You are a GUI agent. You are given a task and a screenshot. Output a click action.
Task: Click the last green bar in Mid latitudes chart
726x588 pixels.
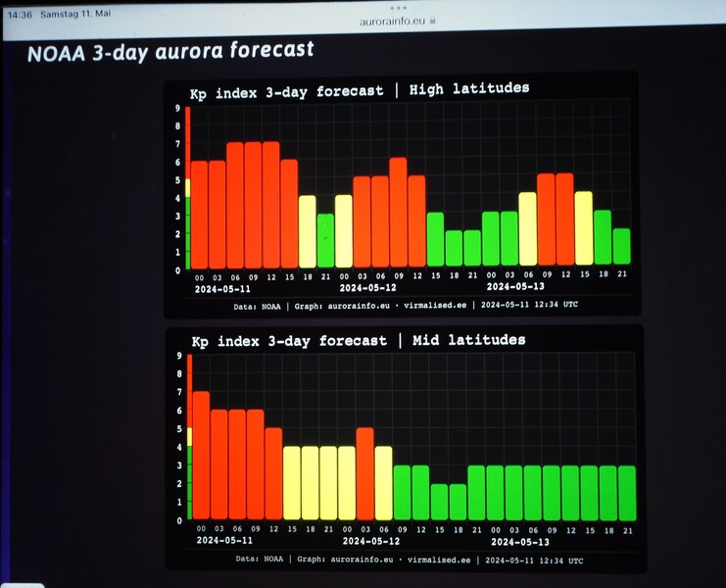point(627,492)
